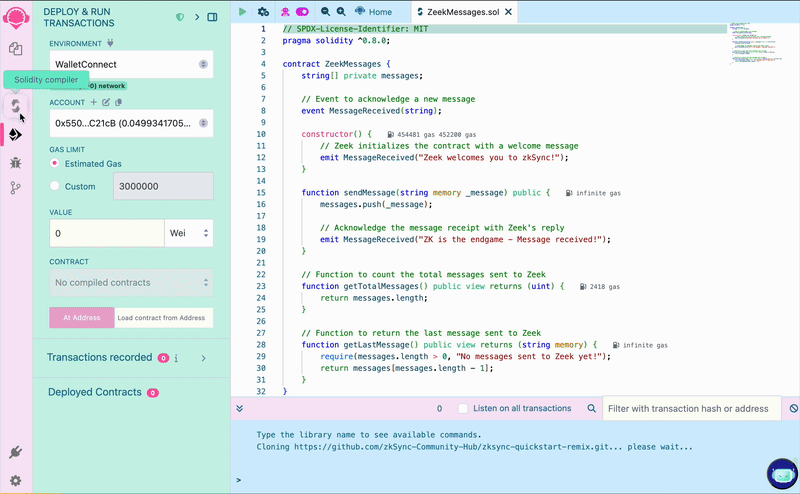
Task: Click the transaction hash filter field
Action: click(692, 408)
